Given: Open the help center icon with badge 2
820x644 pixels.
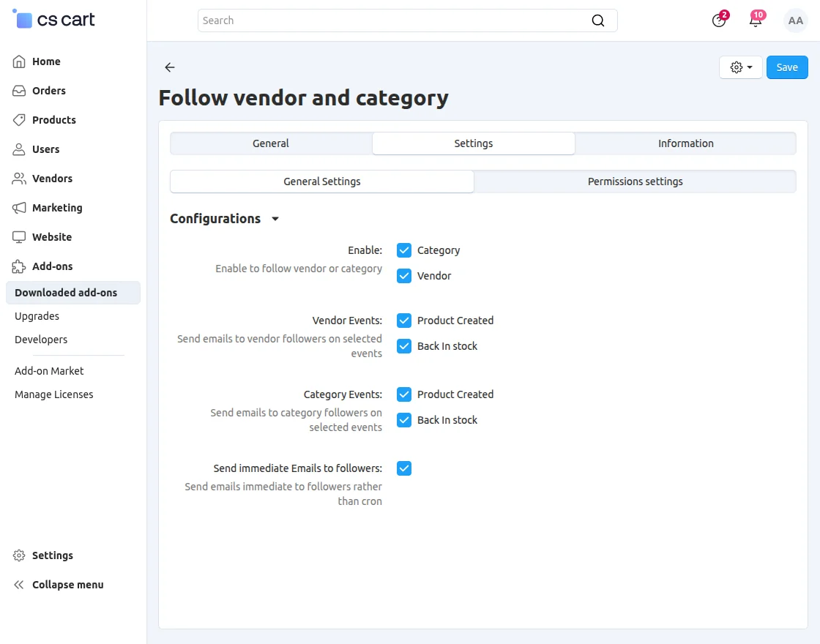Looking at the screenshot, I should click(719, 20).
